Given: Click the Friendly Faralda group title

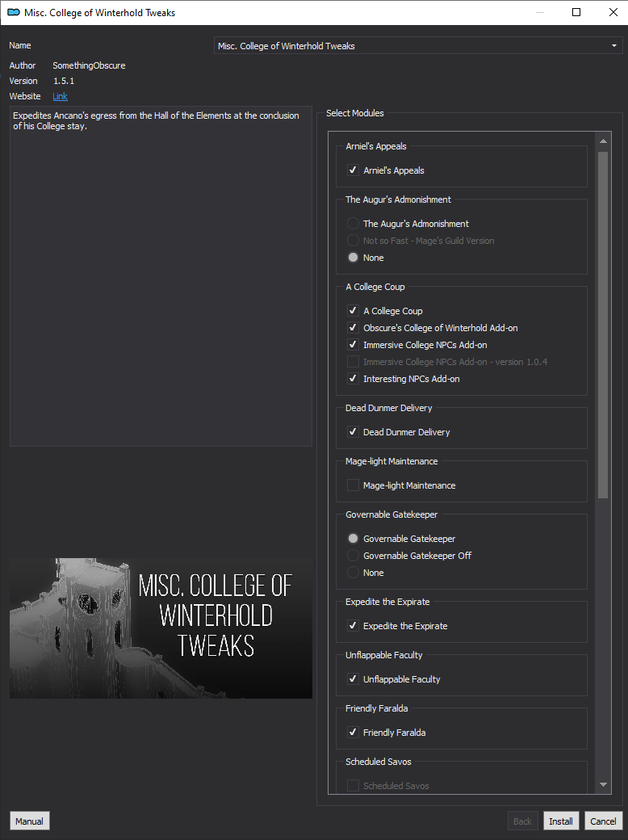Looking at the screenshot, I should (x=376, y=708).
